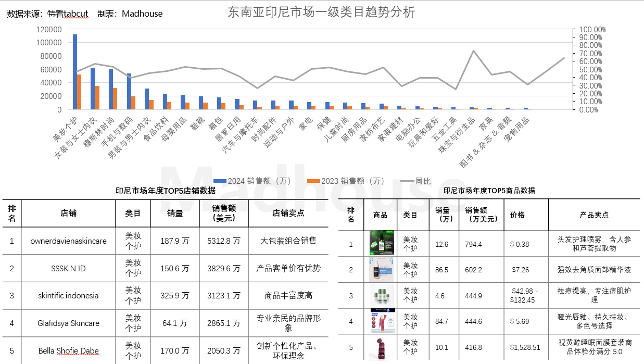Click the 数据来源:特看tabcut text

(x=48, y=14)
